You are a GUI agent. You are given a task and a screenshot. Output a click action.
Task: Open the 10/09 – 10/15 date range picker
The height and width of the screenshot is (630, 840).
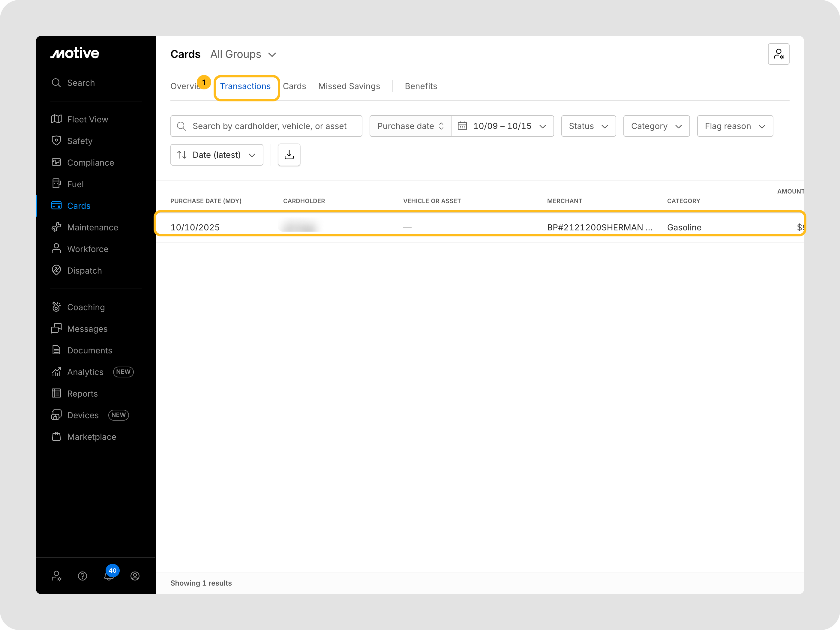502,126
